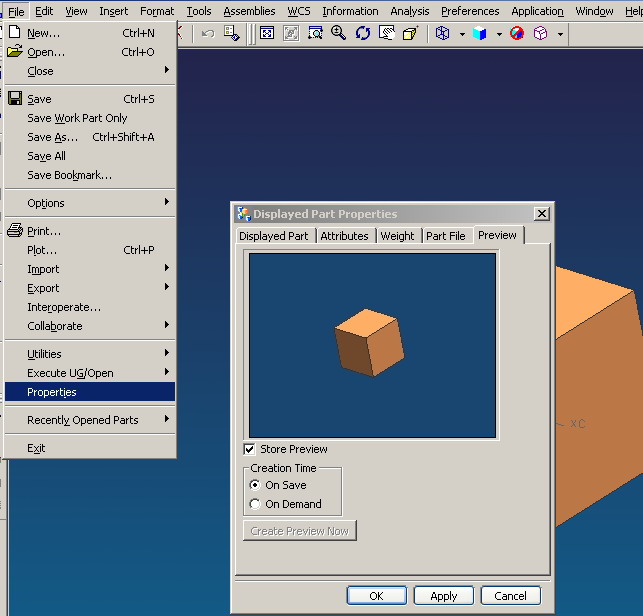Expand the Import submenu
Viewport: 643px width, 616px height.
90,269
